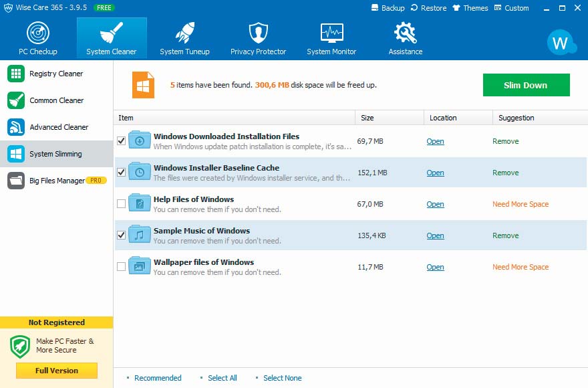Click the Recommended selection link
Image resolution: width=588 pixels, height=388 pixels.
[x=158, y=378]
